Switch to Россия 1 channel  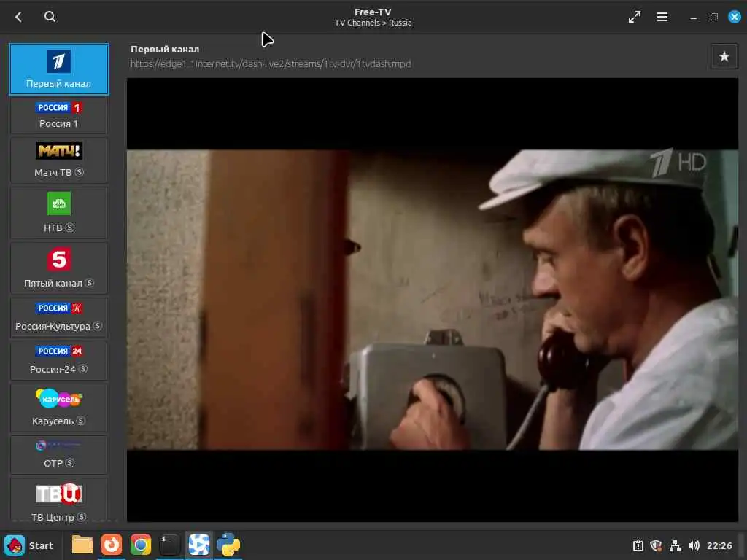tap(59, 115)
